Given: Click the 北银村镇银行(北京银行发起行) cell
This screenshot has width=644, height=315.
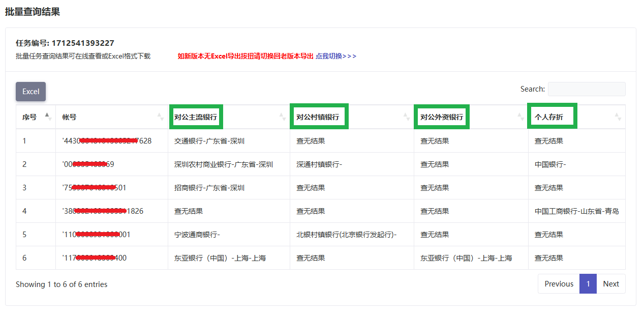Looking at the screenshot, I should click(x=346, y=235).
